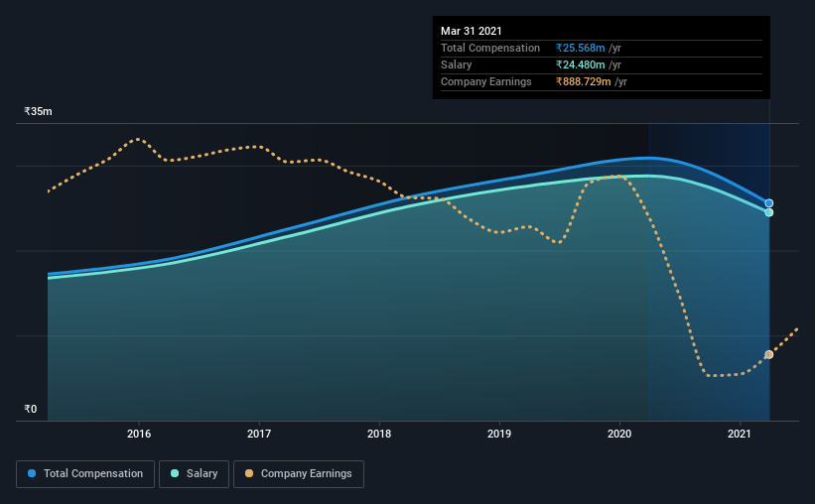Click the ₹35m y-axis label
The width and height of the screenshot is (815, 504).
(x=38, y=112)
